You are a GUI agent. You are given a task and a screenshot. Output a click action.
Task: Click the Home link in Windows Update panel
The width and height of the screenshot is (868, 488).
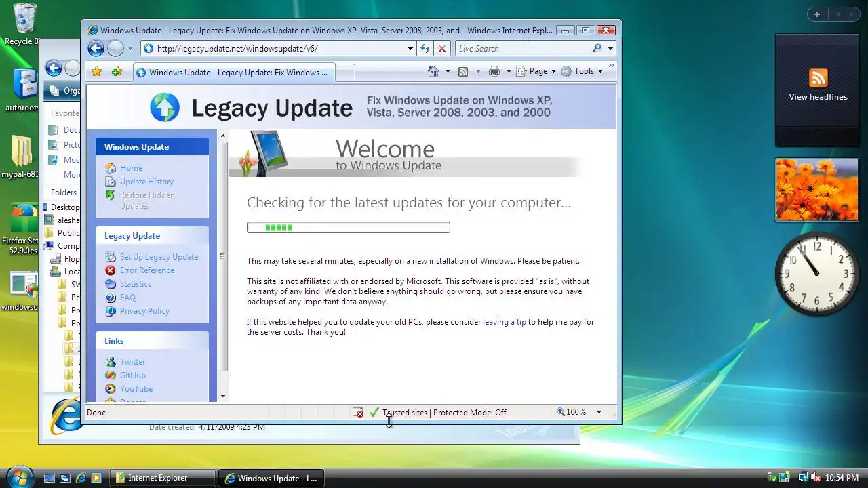pos(131,168)
